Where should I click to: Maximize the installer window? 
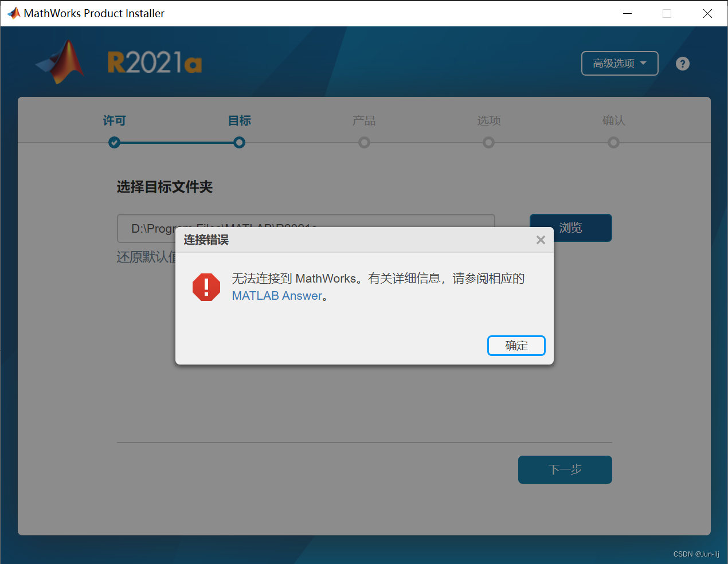(667, 13)
